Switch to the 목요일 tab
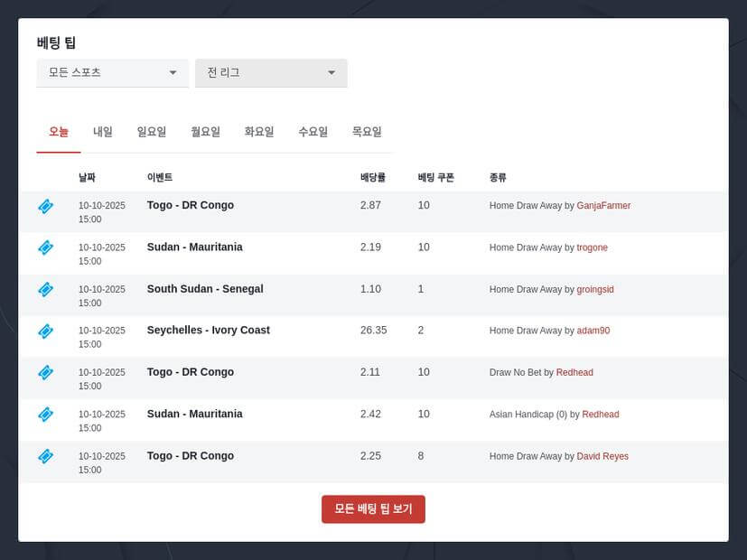Image resolution: width=747 pixels, height=560 pixels. [366, 131]
